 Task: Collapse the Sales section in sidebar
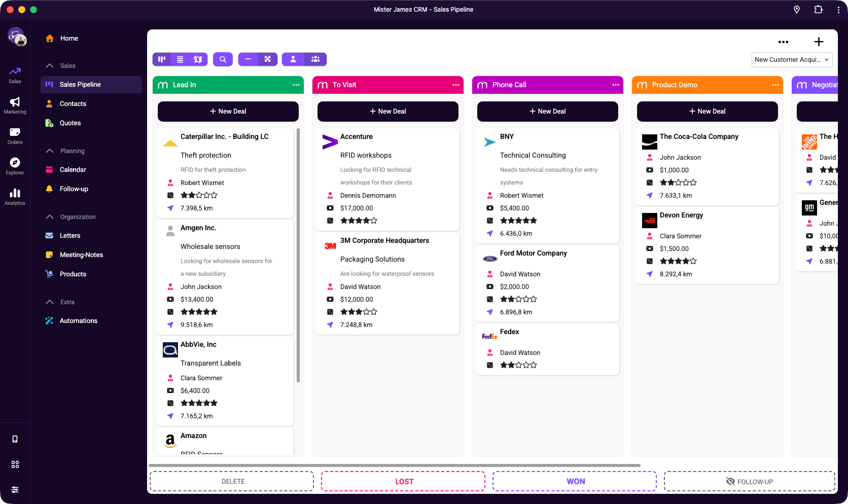[x=50, y=66]
